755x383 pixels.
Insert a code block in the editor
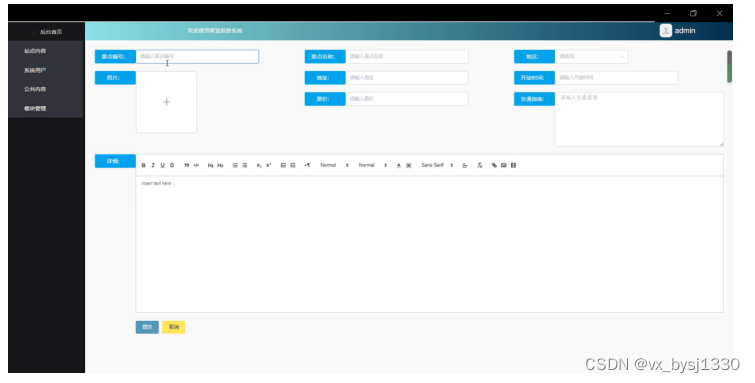[x=196, y=165]
